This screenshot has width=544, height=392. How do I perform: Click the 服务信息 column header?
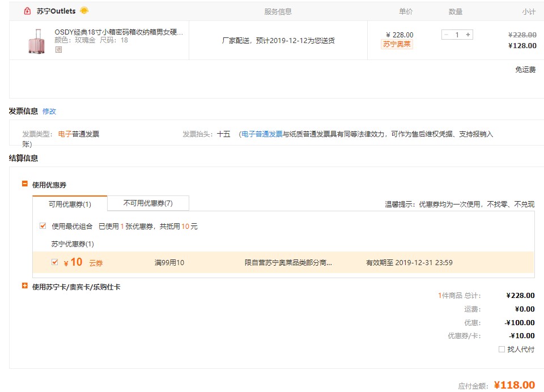pyautogui.click(x=278, y=11)
